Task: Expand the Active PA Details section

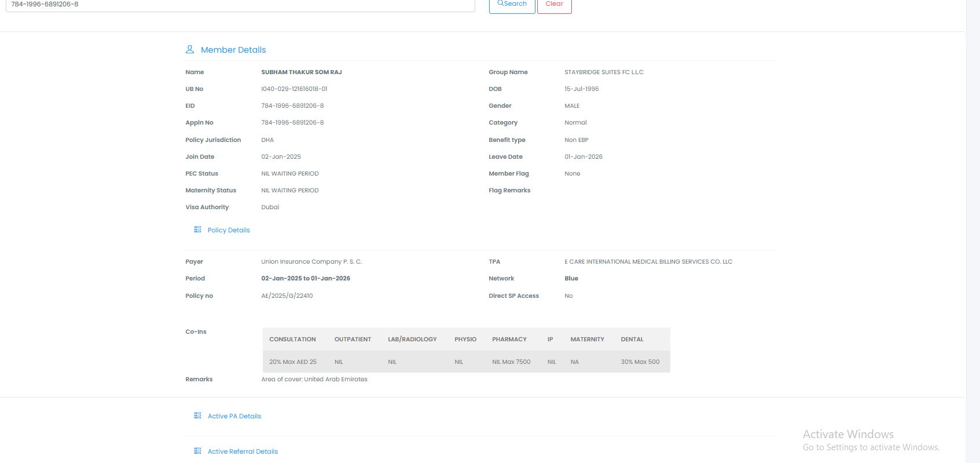Action: pyautogui.click(x=234, y=416)
